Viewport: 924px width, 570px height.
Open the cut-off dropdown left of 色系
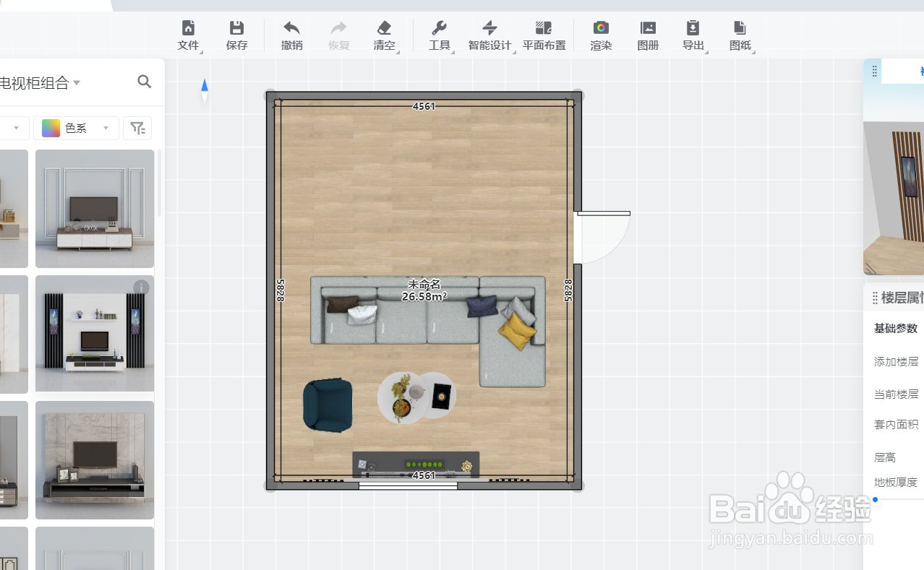14,129
